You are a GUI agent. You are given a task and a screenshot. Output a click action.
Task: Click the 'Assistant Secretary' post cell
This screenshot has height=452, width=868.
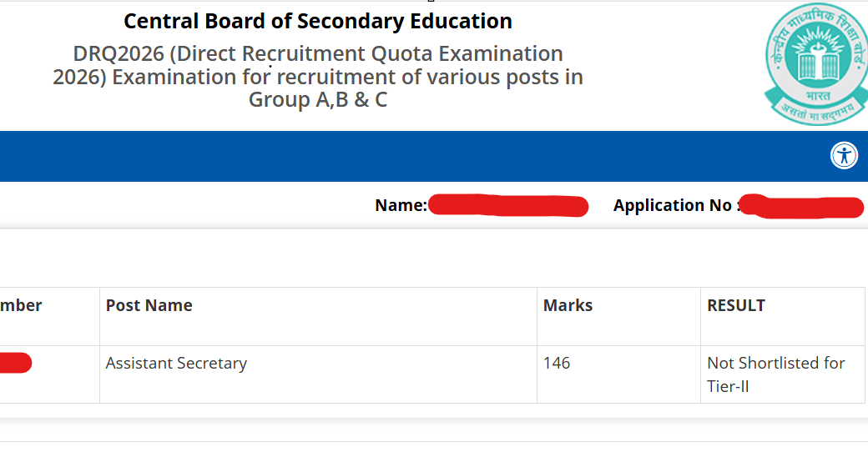(x=176, y=364)
